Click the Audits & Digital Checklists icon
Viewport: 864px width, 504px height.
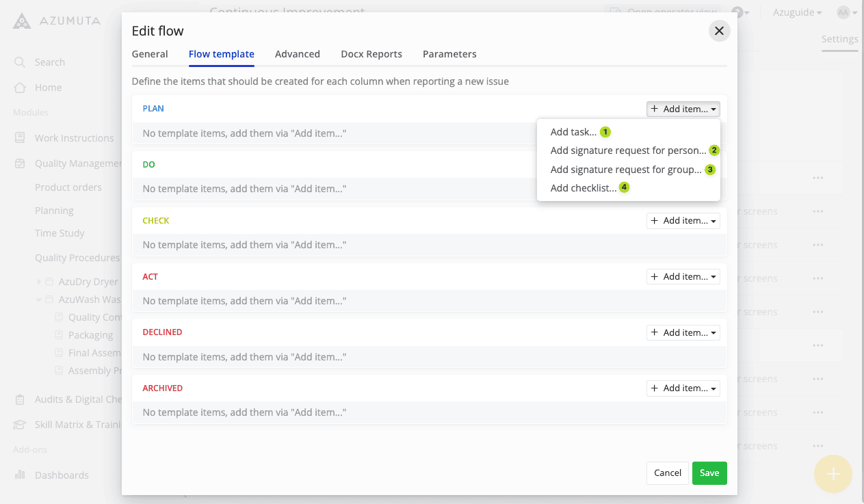(20, 399)
